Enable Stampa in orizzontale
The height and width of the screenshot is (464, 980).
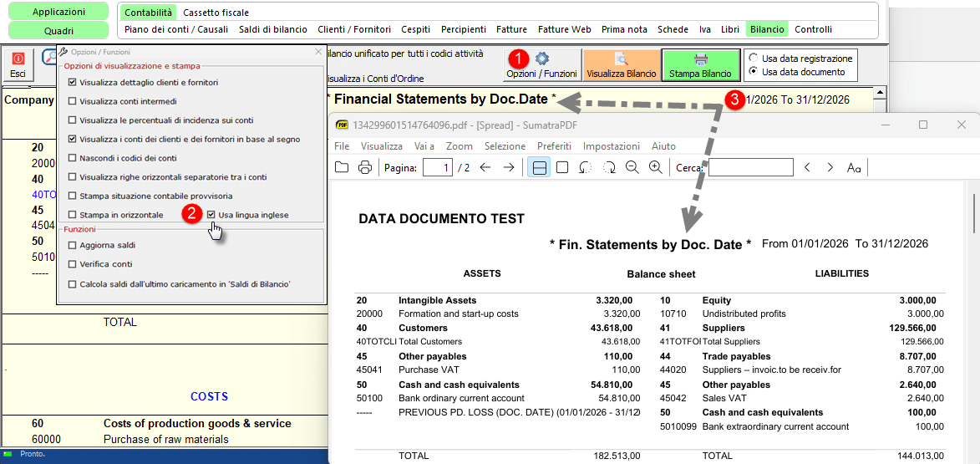(73, 215)
